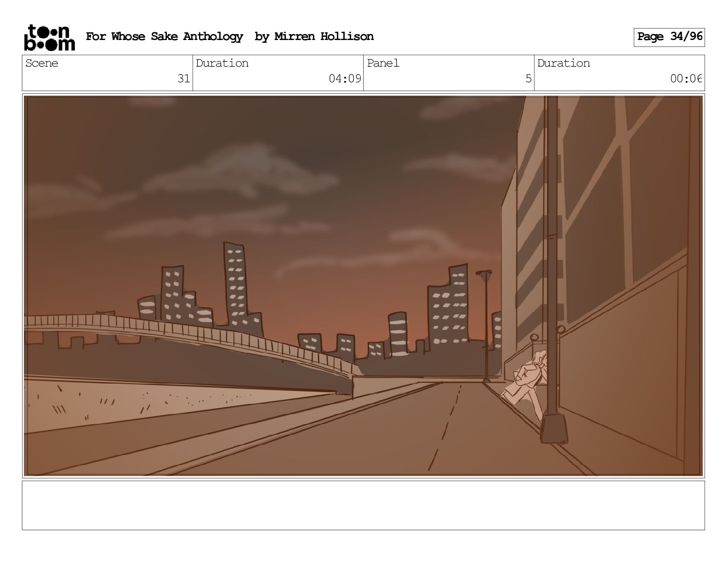The height and width of the screenshot is (563, 728).
Task: Select the scene duration value 04:09
Action: [x=345, y=79]
